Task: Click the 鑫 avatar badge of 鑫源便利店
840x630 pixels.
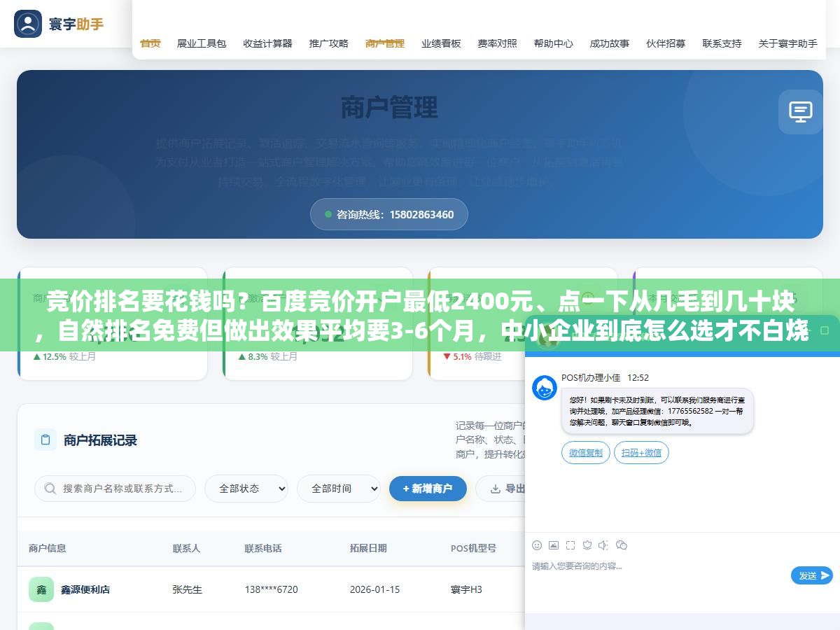Action: coord(41,589)
